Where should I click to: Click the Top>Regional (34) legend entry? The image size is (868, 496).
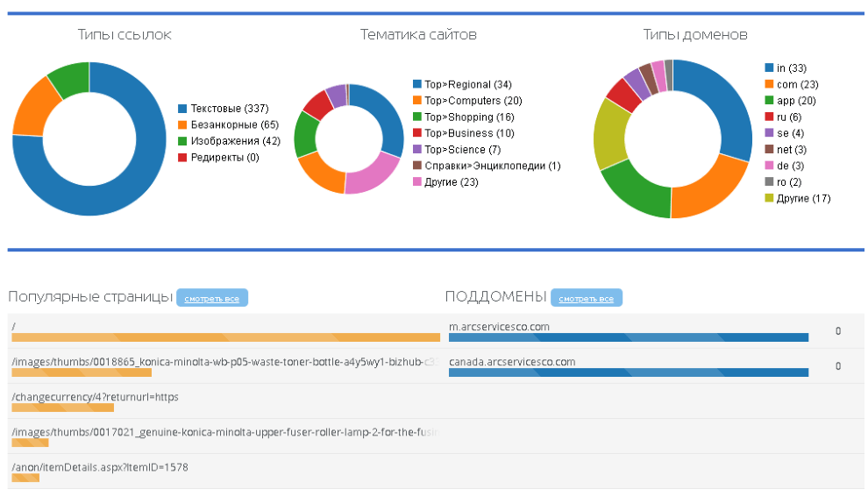click(467, 84)
